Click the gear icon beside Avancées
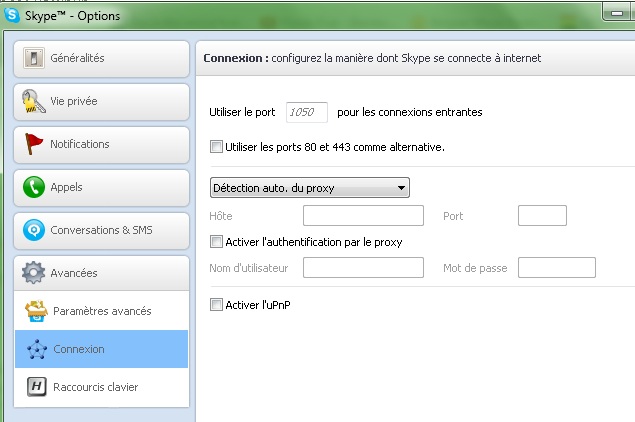 pos(34,273)
